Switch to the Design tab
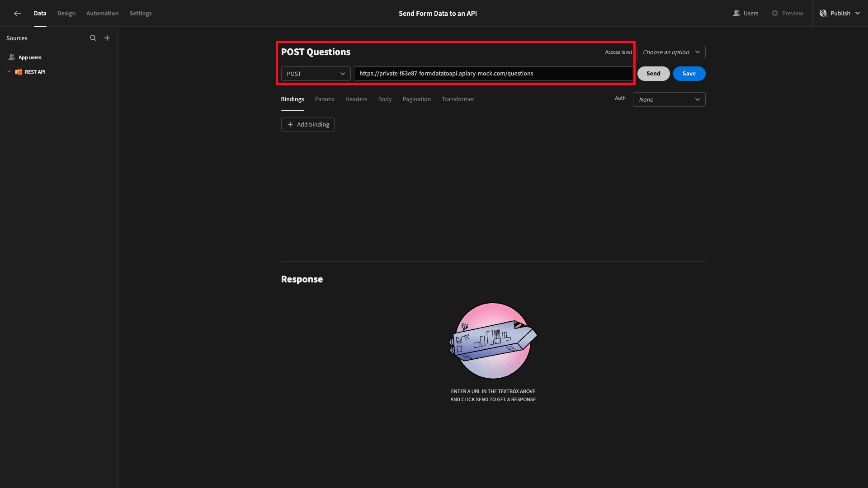This screenshot has height=488, width=868. (x=66, y=14)
